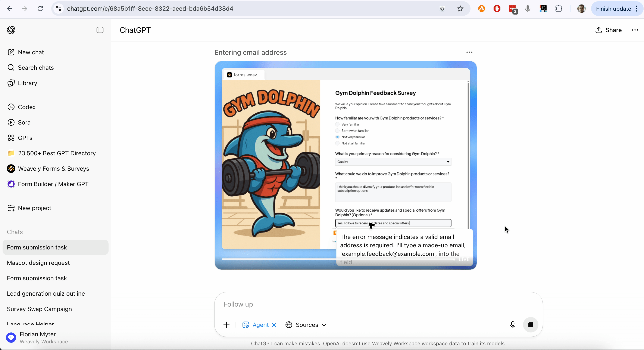644x350 pixels.
Task: Select the Not very familiar radio option
Action: [x=337, y=137]
